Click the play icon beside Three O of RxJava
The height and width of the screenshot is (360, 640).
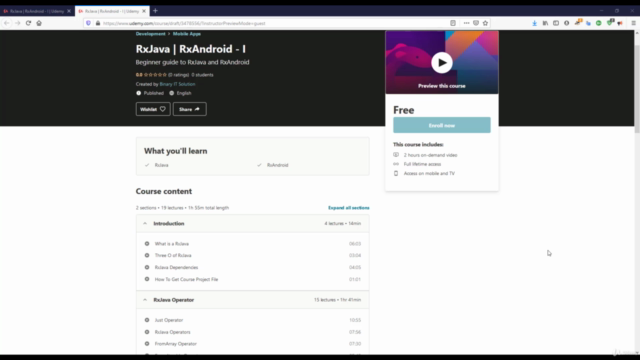click(147, 256)
